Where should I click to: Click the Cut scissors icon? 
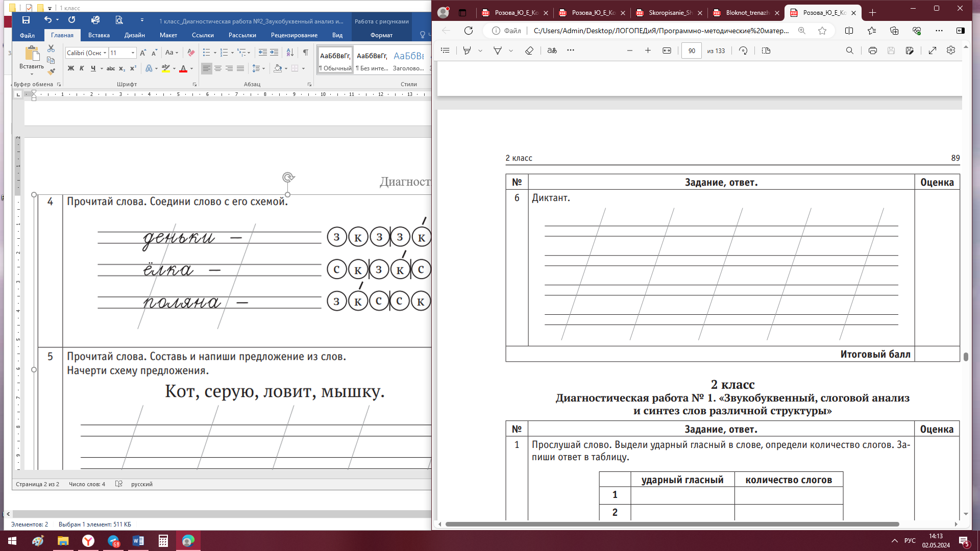pos(51,48)
